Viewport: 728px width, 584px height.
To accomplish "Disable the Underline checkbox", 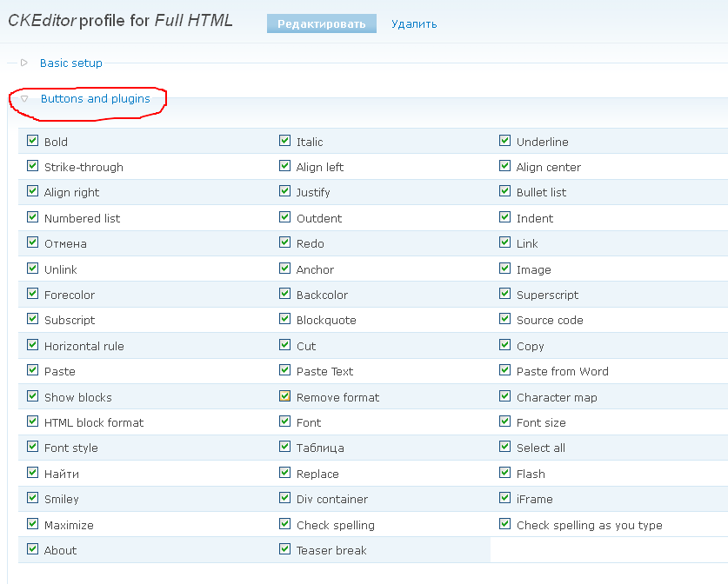I will [x=504, y=140].
